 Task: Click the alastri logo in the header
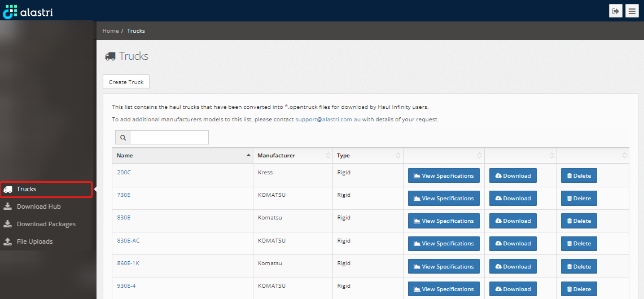(28, 11)
